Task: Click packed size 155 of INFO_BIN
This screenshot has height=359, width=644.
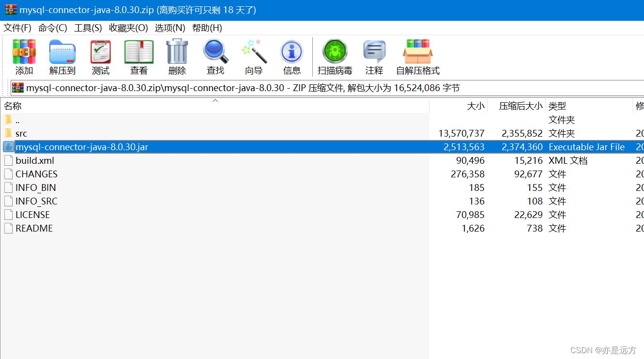Action: coord(535,187)
